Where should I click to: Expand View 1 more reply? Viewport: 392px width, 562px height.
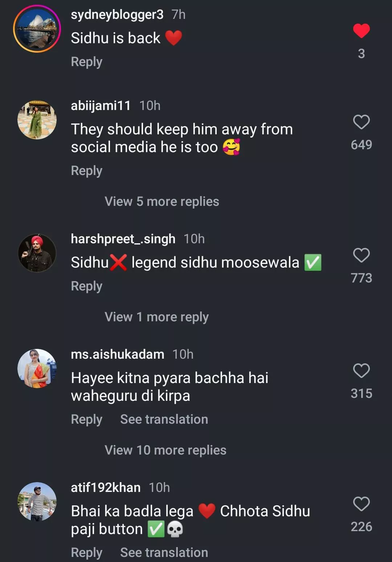click(x=156, y=317)
